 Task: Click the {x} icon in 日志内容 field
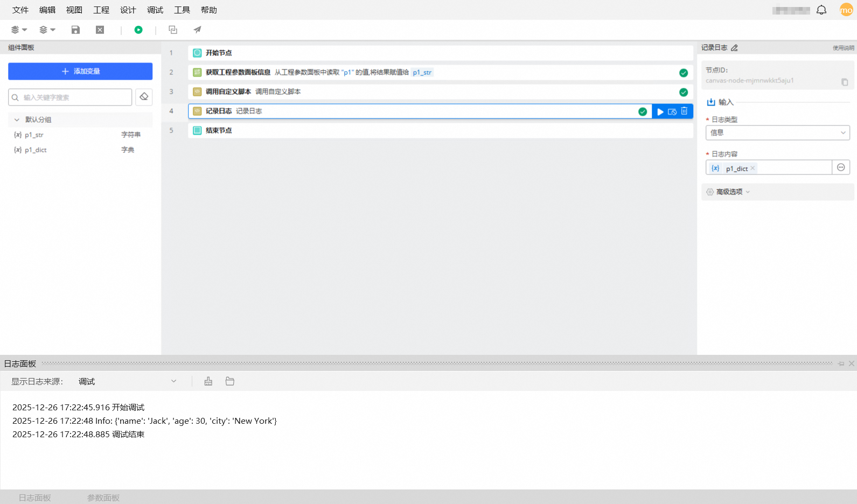(x=715, y=168)
